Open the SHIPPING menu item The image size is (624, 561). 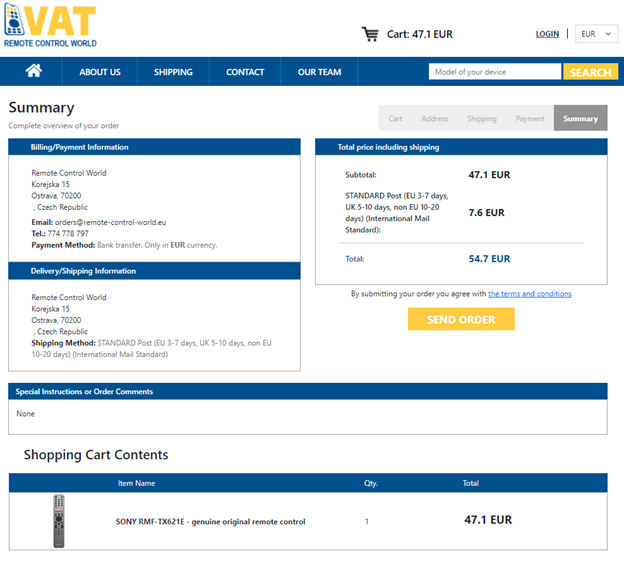[173, 72]
